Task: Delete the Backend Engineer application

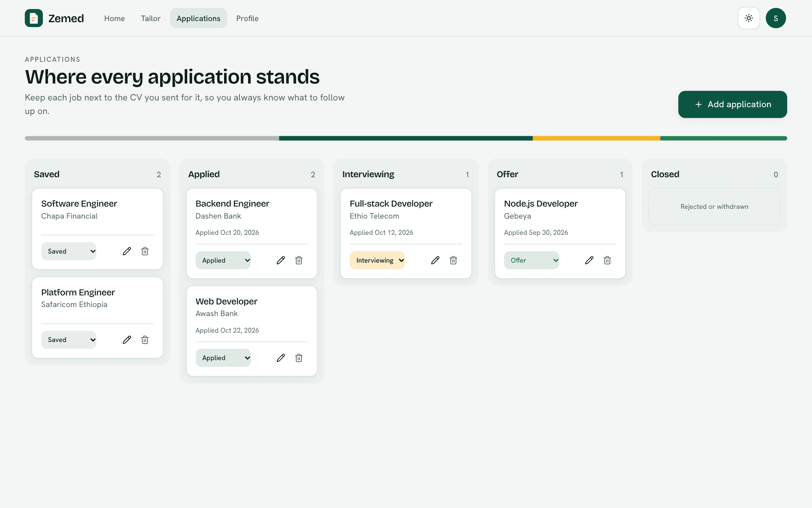Action: 299,260
